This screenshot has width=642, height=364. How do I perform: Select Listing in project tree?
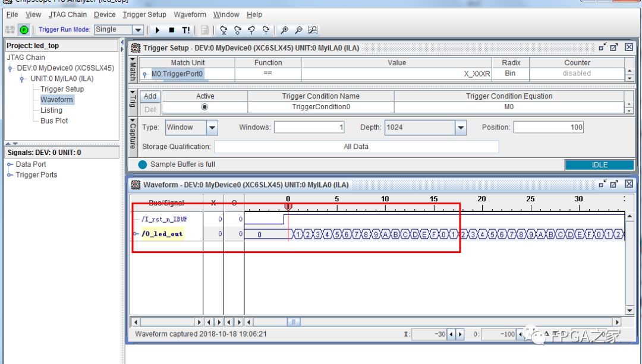click(51, 110)
